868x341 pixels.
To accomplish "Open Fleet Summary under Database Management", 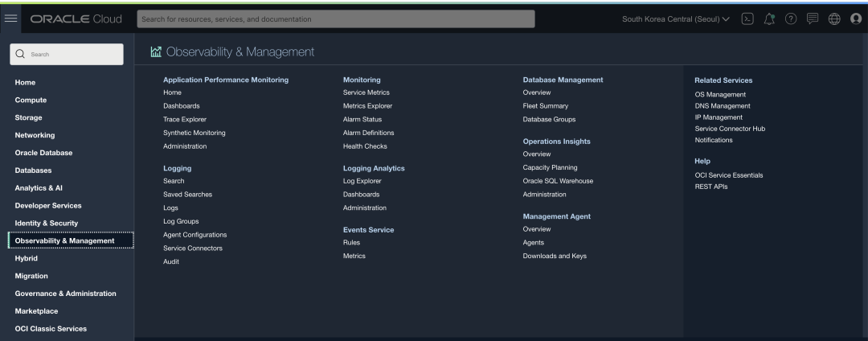I will (x=545, y=105).
